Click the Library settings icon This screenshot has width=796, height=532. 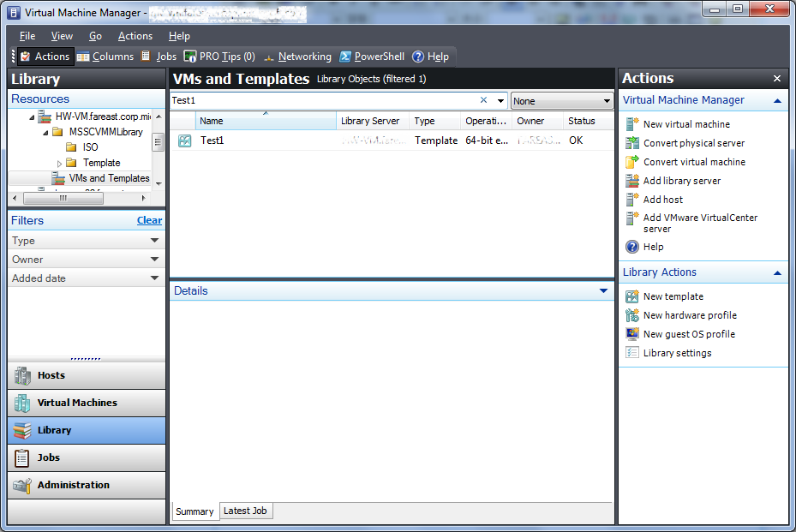[632, 352]
